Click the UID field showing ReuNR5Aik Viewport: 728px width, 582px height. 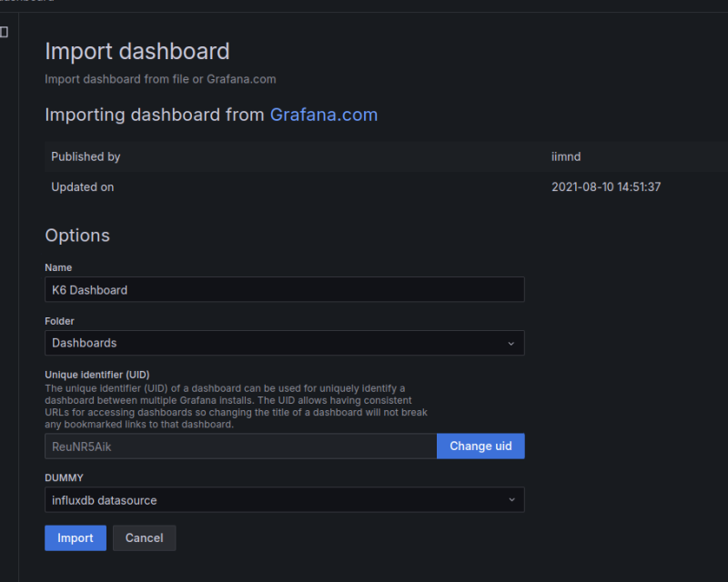coord(240,447)
